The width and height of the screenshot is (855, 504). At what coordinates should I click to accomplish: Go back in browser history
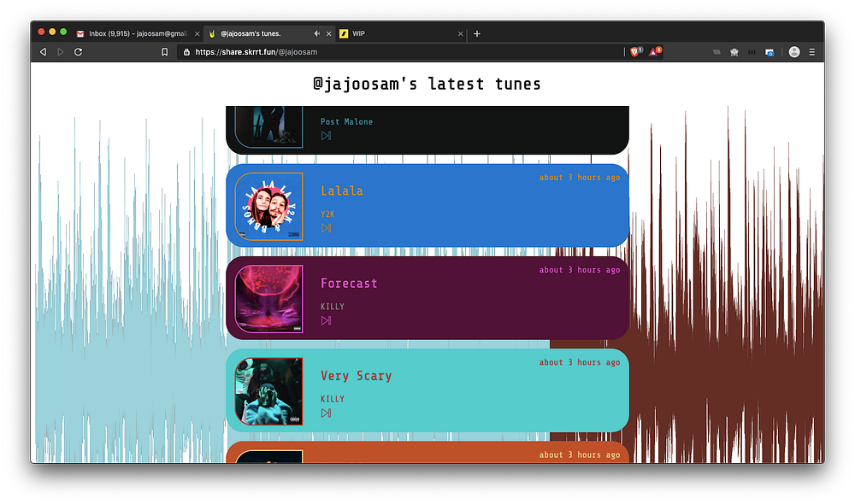43,52
